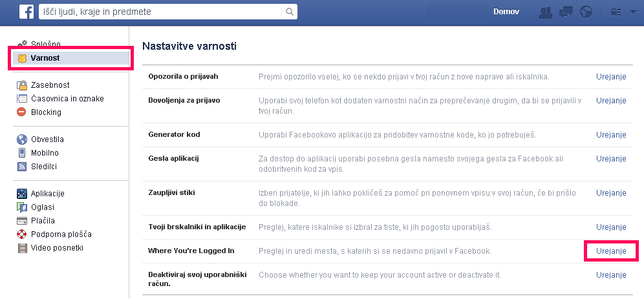The width and height of the screenshot is (644, 299).
Task: Open the messages chat icon
Action: (566, 12)
